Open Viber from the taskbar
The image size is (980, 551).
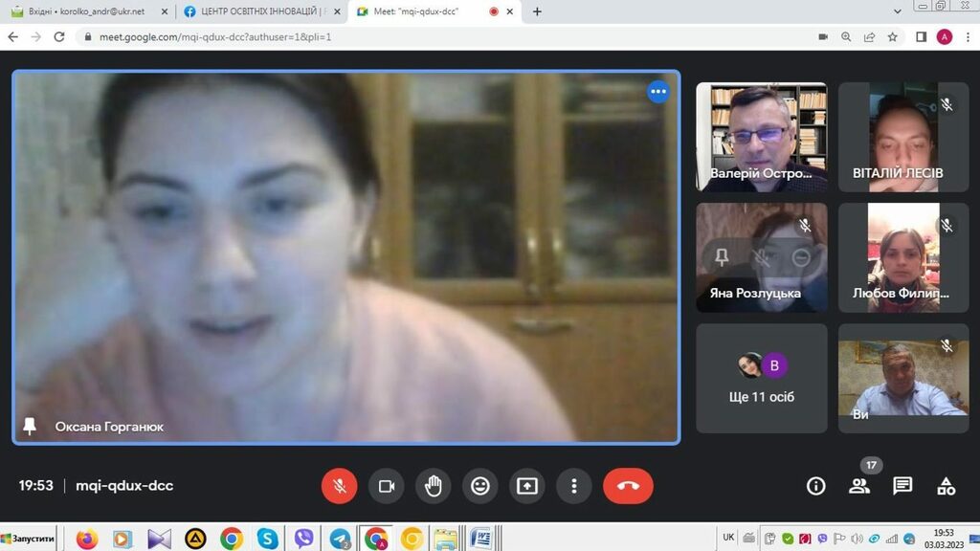[304, 539]
